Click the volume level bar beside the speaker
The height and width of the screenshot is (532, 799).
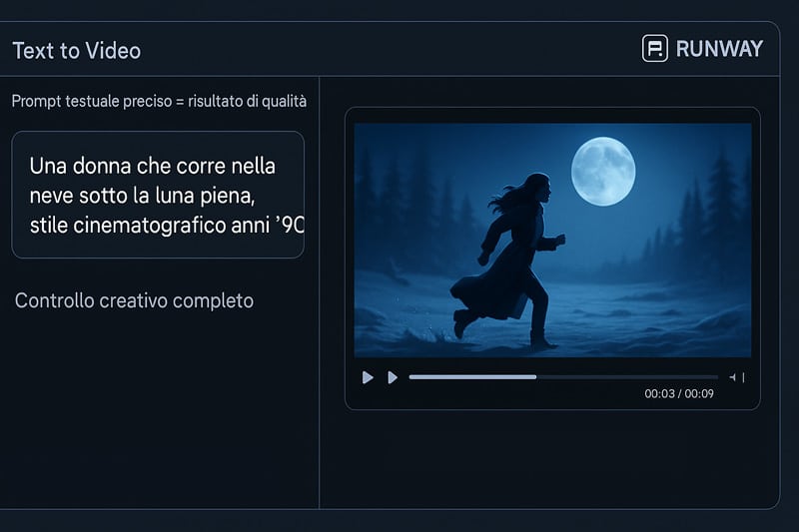743,377
